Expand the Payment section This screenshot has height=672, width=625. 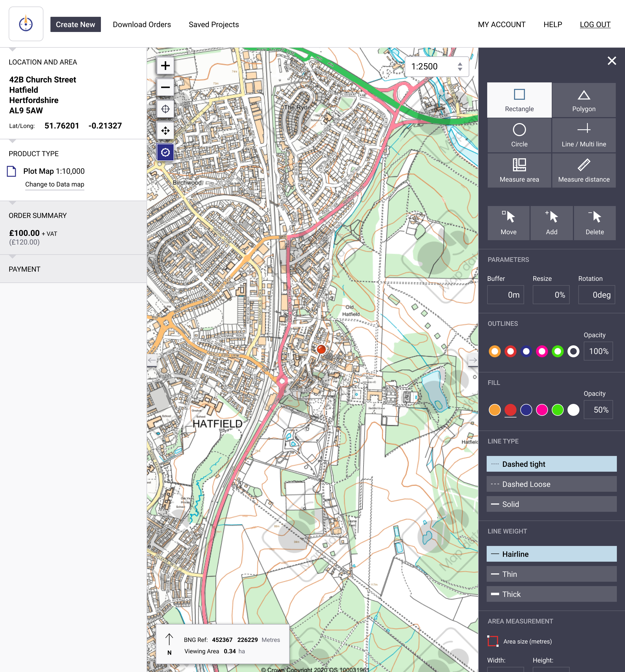[24, 269]
